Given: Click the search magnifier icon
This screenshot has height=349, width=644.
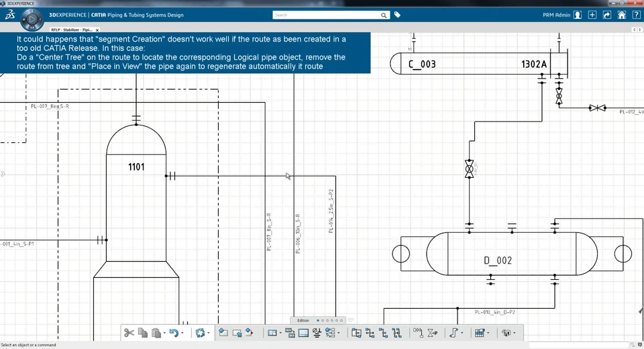Looking at the screenshot, I should (x=384, y=15).
